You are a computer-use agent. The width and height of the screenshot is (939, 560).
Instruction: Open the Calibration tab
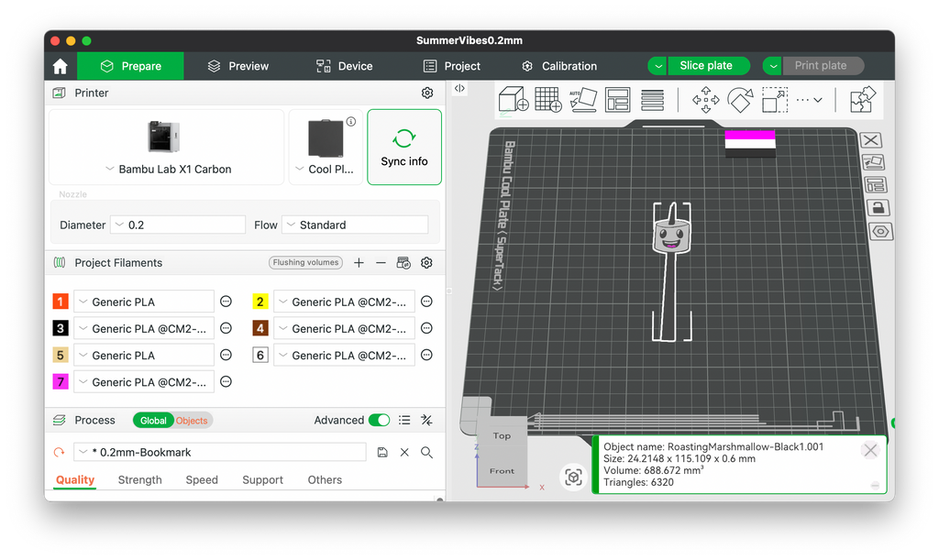tap(559, 66)
